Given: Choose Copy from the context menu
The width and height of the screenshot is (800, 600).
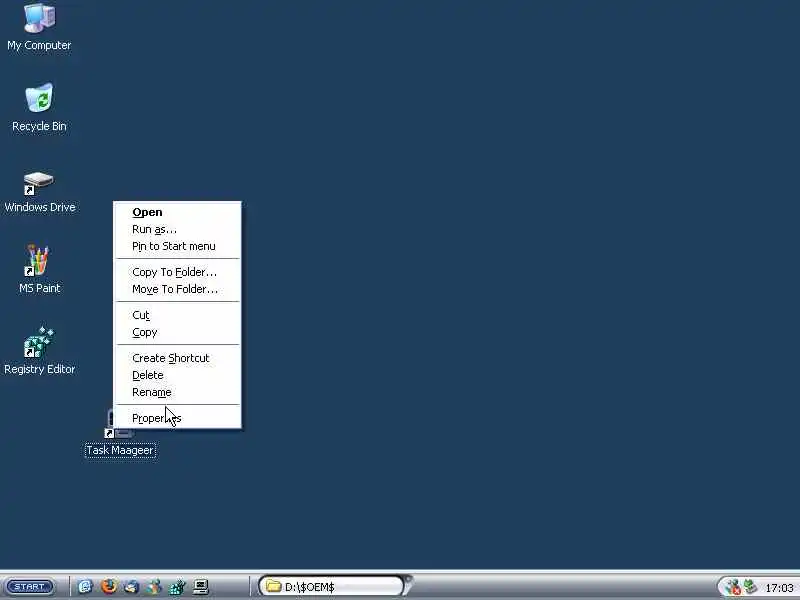Looking at the screenshot, I should tap(177, 332).
